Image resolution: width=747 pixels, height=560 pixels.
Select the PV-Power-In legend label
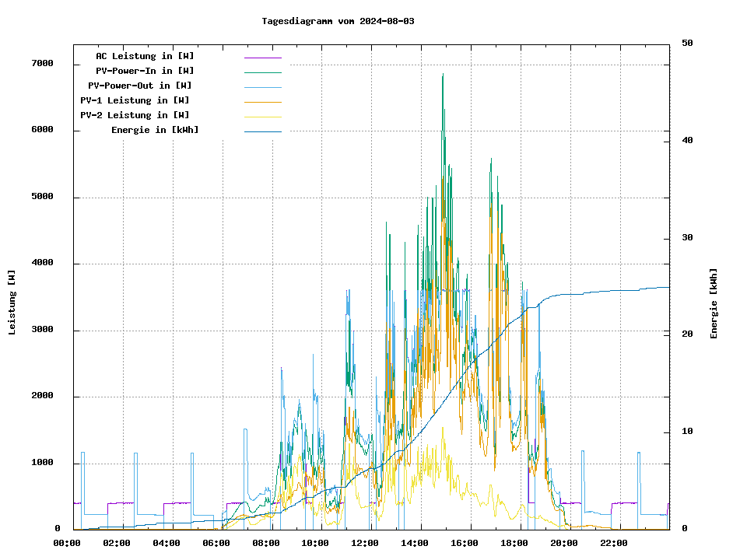[150, 71]
